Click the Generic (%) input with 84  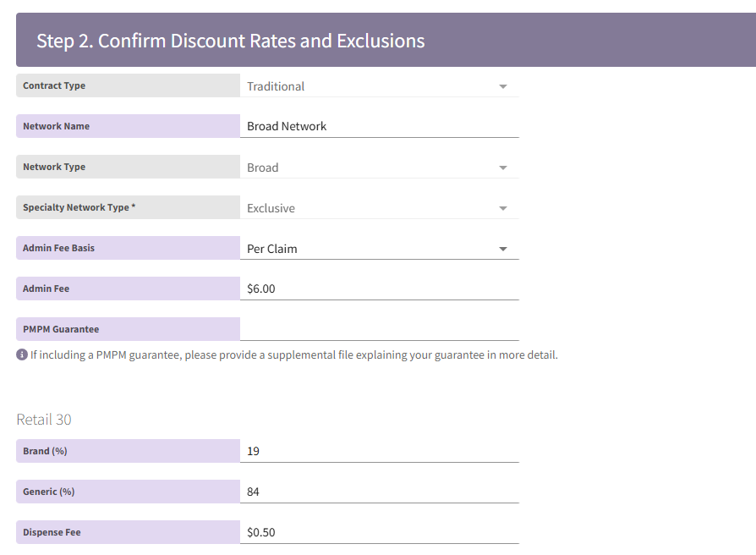pos(379,492)
